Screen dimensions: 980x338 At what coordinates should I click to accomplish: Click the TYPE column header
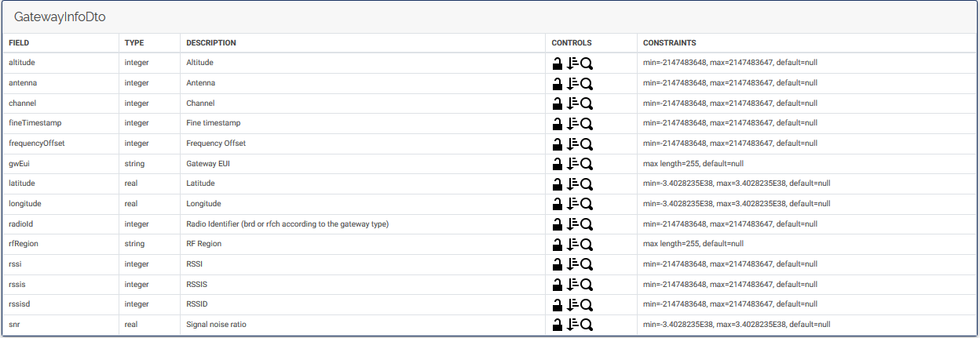(x=134, y=43)
